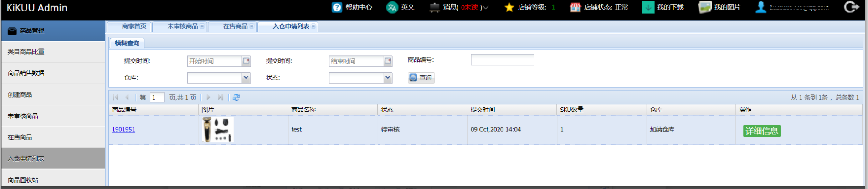Click the 仓库 column header
The height and width of the screenshot is (189, 868).
(691, 110)
